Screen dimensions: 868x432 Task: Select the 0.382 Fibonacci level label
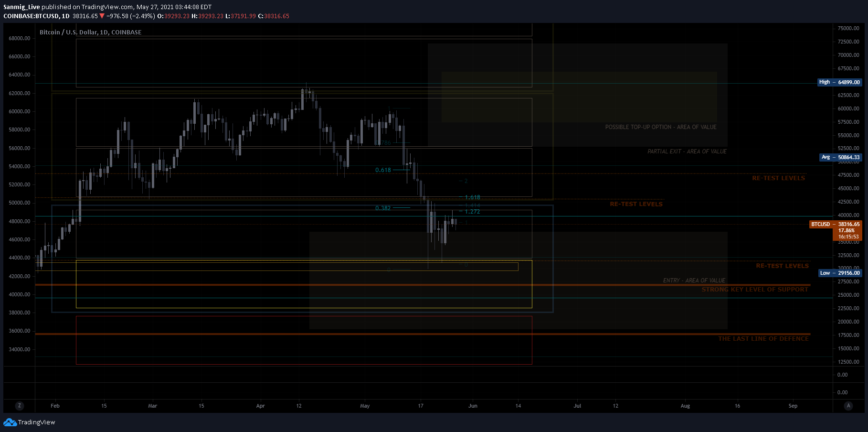click(x=383, y=208)
